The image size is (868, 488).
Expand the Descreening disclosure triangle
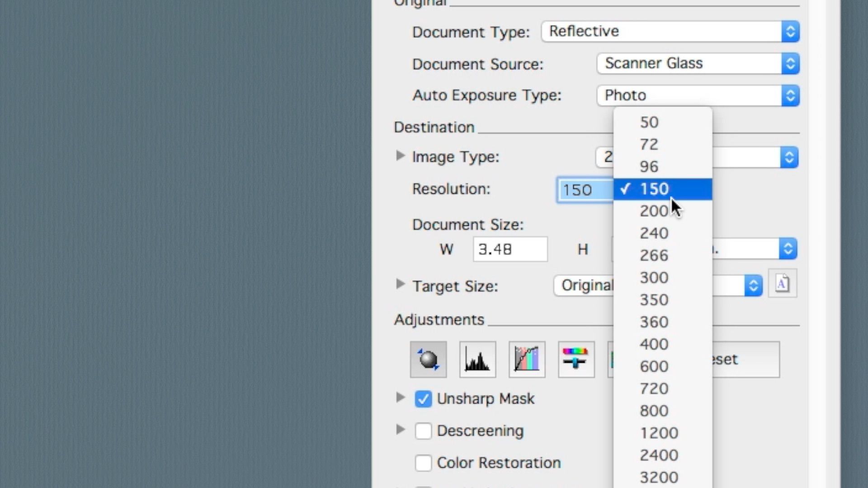[400, 430]
